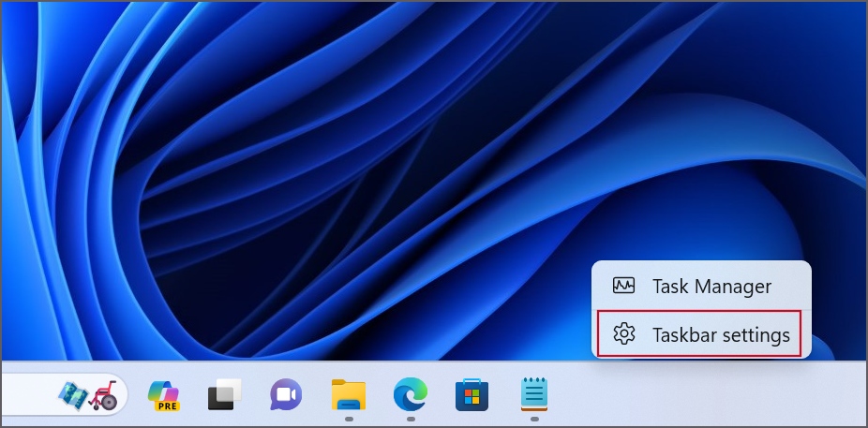Open the Microsoft Store taskbar icon
Screen dimensions: 868x428
tap(471, 395)
